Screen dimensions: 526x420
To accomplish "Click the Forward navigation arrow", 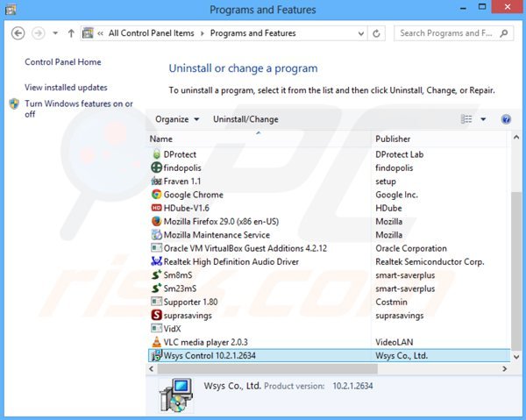I will click(39, 33).
